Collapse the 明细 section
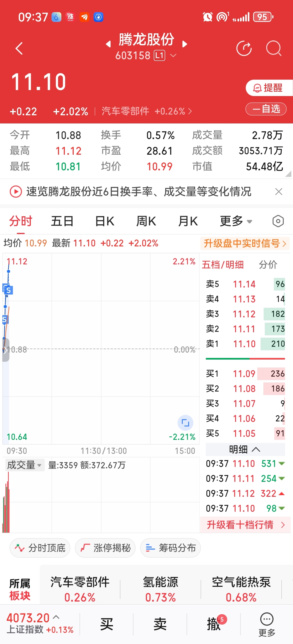Image resolution: width=293 pixels, height=644 pixels. point(245,449)
